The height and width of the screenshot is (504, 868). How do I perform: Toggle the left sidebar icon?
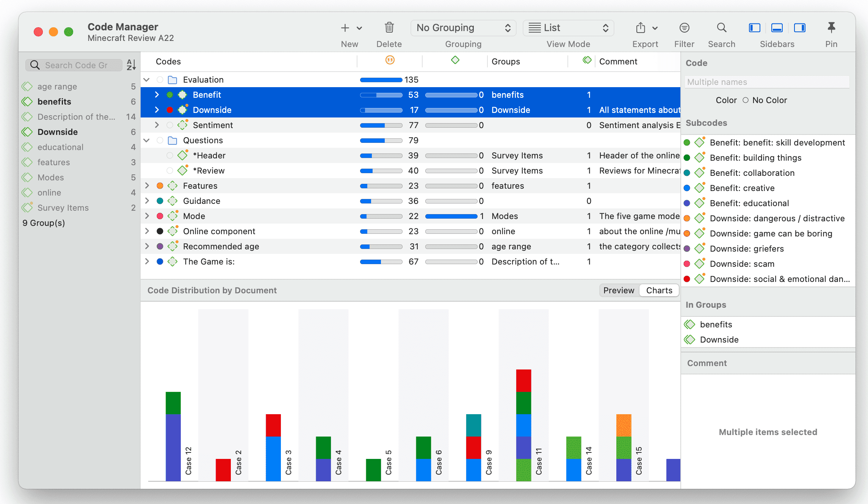(754, 28)
